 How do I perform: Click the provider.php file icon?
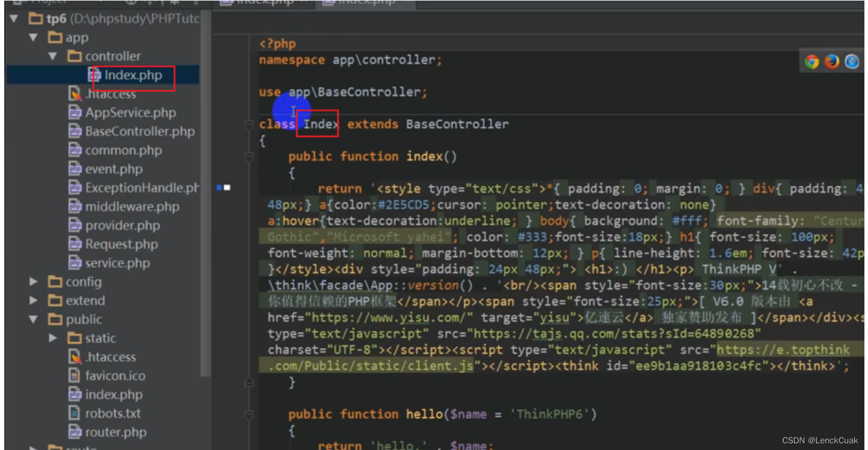(x=75, y=225)
